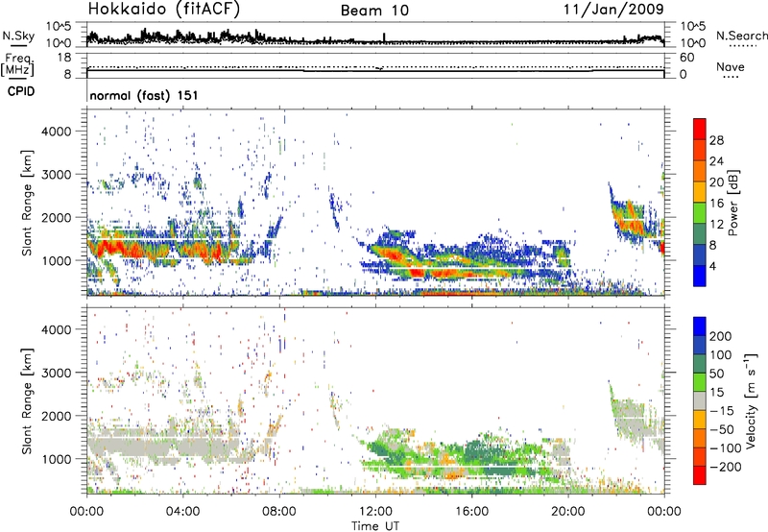Click the 'normal (fast) 151' mode text
The image size is (768, 532).
[x=144, y=95]
